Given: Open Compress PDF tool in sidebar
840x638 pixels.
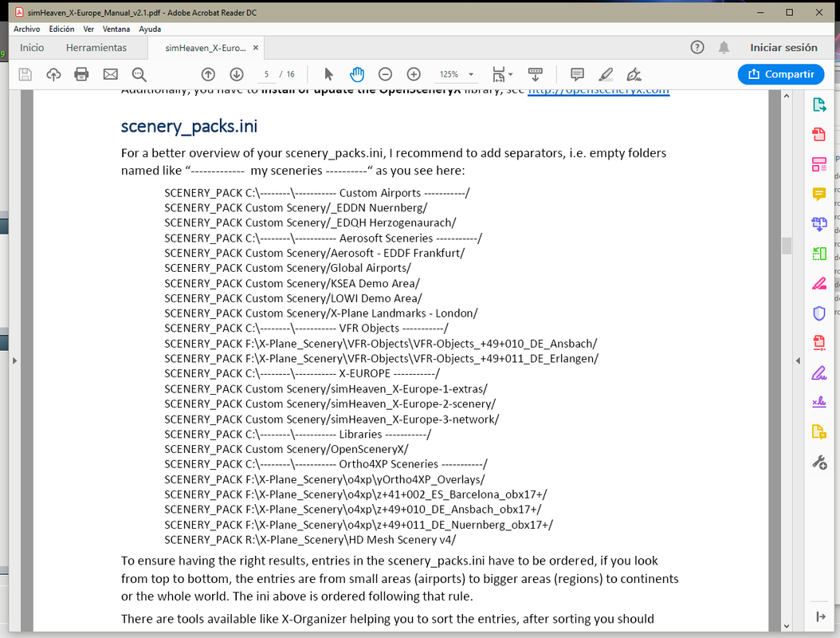Looking at the screenshot, I should pos(819,343).
